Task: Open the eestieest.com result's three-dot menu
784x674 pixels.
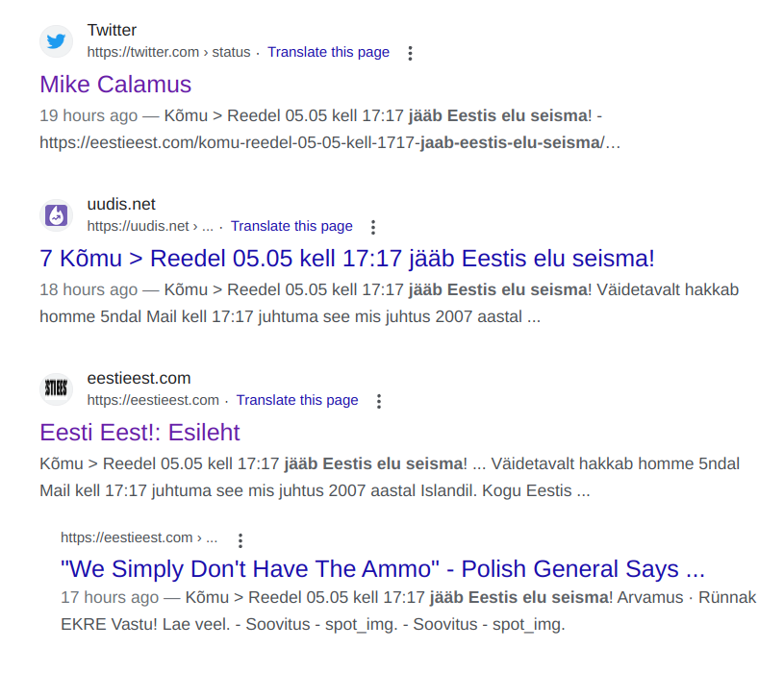Action: pos(379,401)
